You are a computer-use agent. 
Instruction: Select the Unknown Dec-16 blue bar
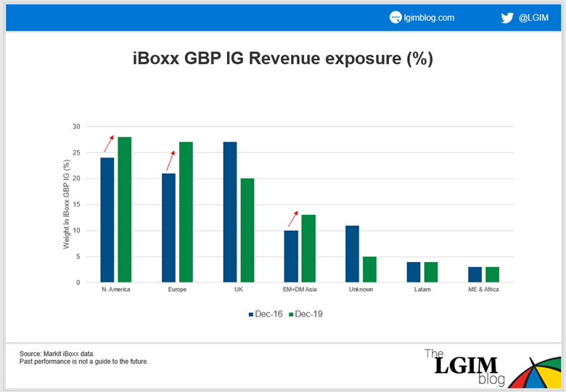pyautogui.click(x=353, y=254)
